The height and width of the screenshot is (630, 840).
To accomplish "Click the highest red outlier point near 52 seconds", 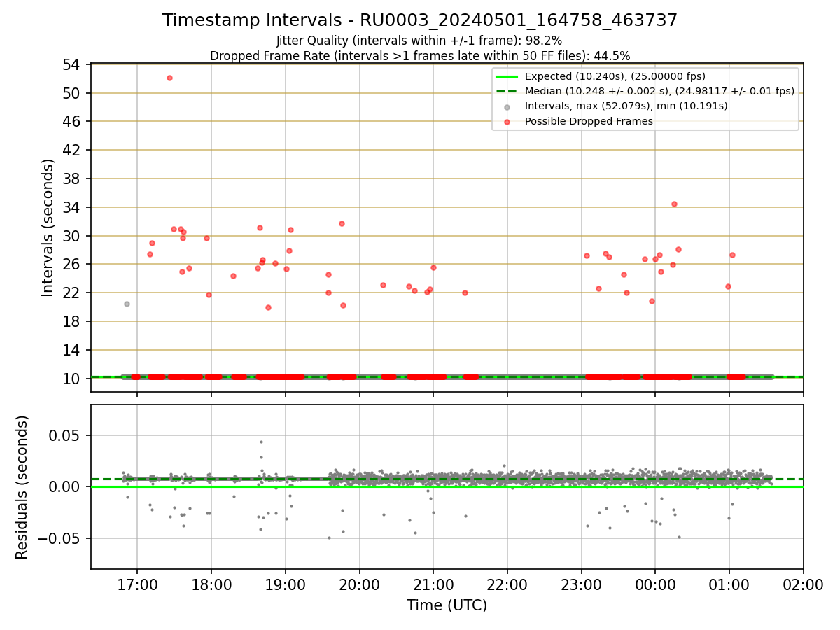I will (169, 78).
